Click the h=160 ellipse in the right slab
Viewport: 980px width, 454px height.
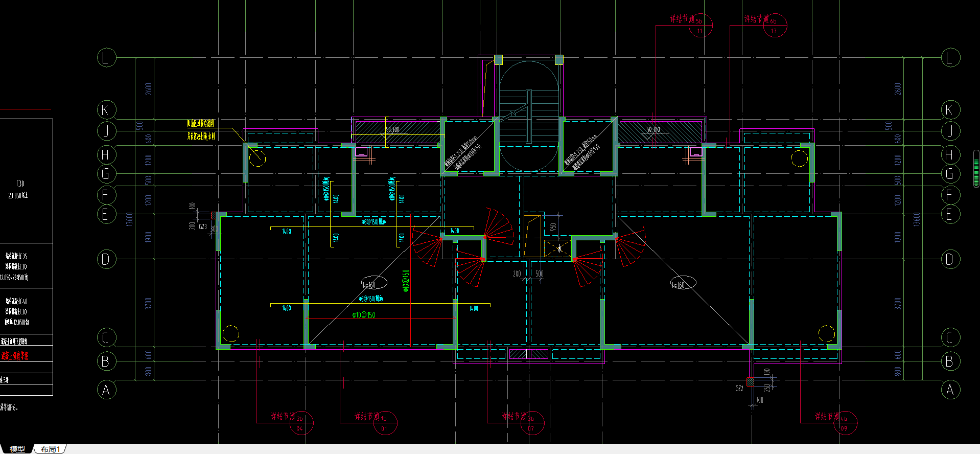(683, 283)
